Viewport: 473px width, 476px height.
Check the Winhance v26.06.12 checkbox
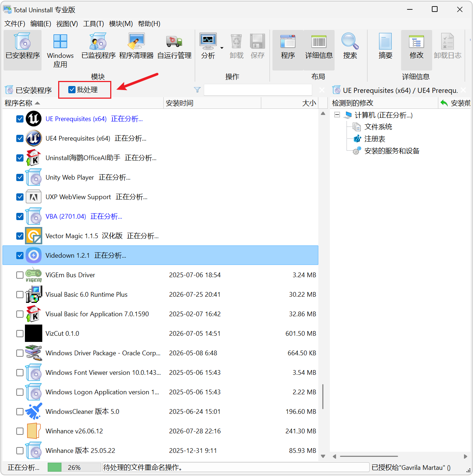[x=20, y=431]
